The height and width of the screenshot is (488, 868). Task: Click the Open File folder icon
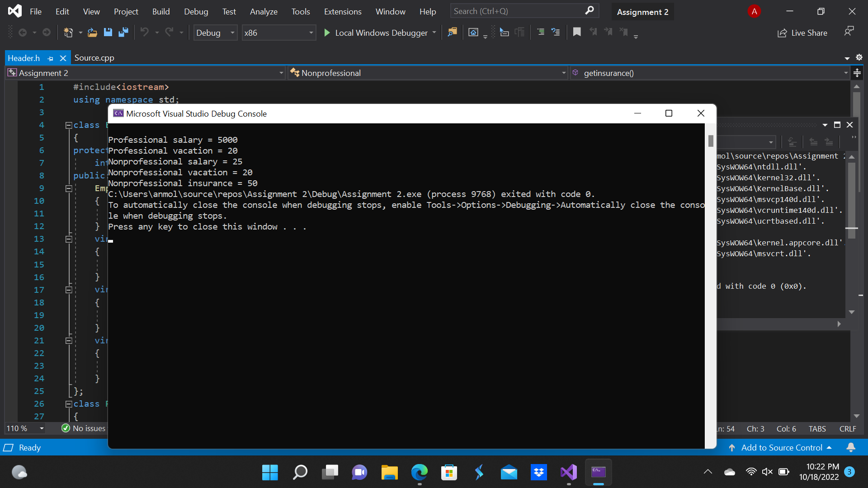[x=92, y=33]
